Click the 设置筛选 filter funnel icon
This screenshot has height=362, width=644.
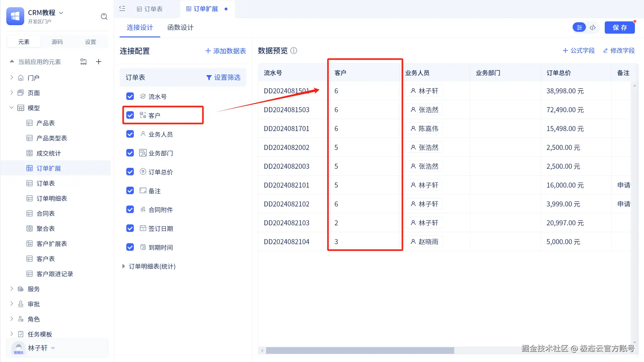tap(209, 78)
